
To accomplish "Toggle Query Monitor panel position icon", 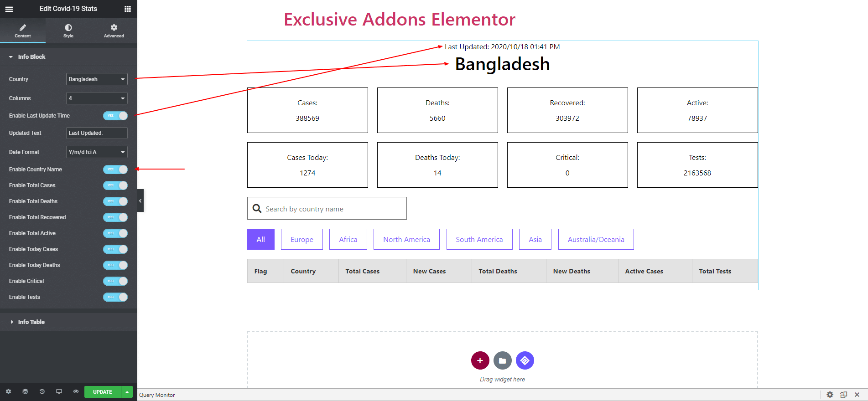I will [x=843, y=395].
